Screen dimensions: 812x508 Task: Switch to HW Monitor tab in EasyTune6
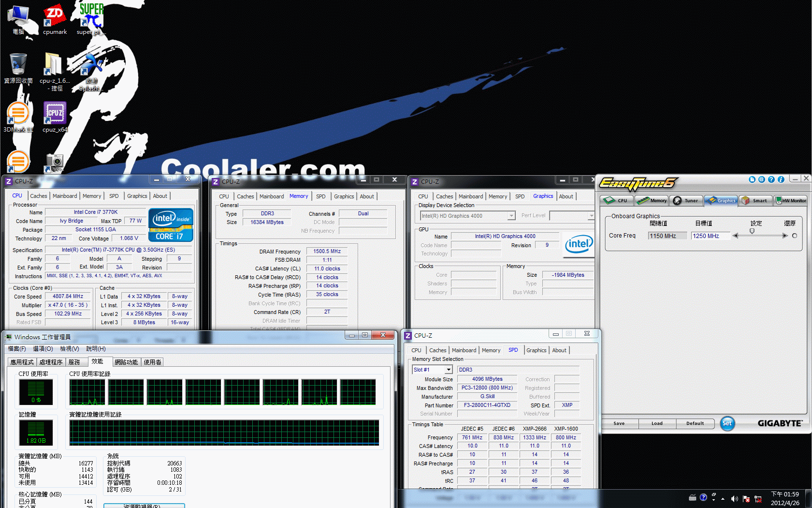click(791, 200)
